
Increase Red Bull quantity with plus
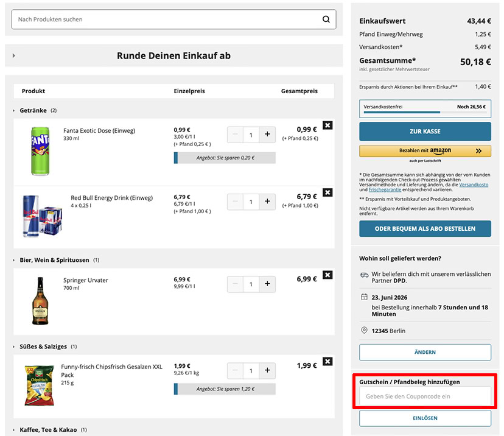tap(267, 202)
